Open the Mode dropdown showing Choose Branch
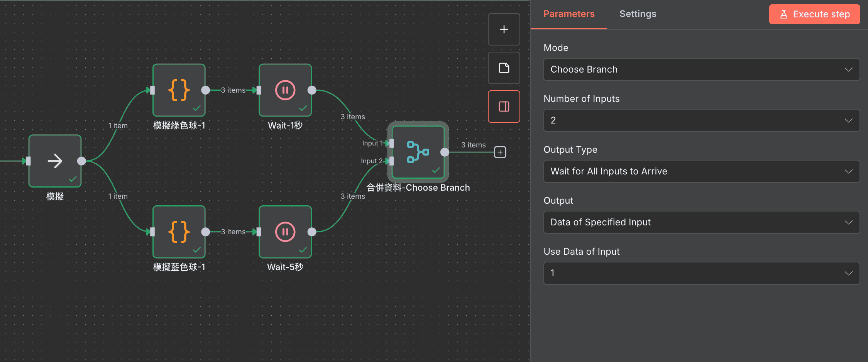 pos(701,69)
